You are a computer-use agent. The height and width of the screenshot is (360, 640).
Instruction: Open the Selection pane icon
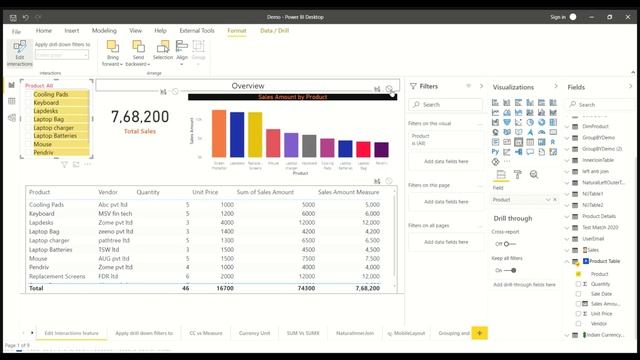pos(163,46)
